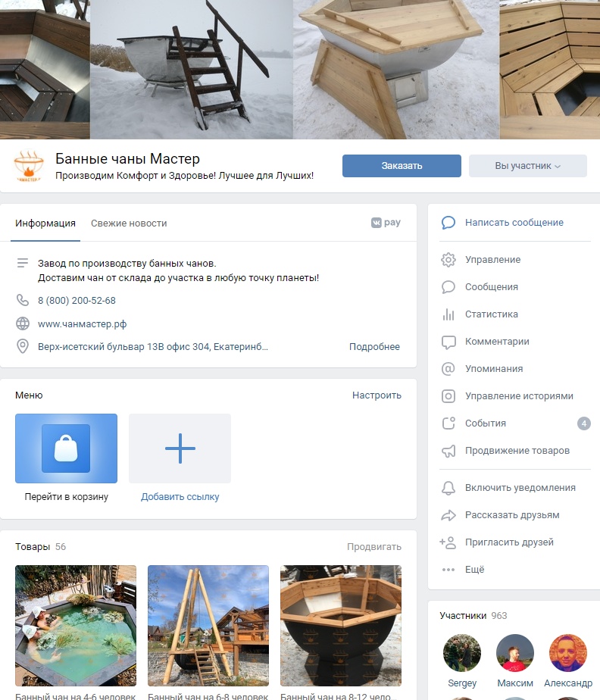Click the phone icon in the info block

point(22,300)
